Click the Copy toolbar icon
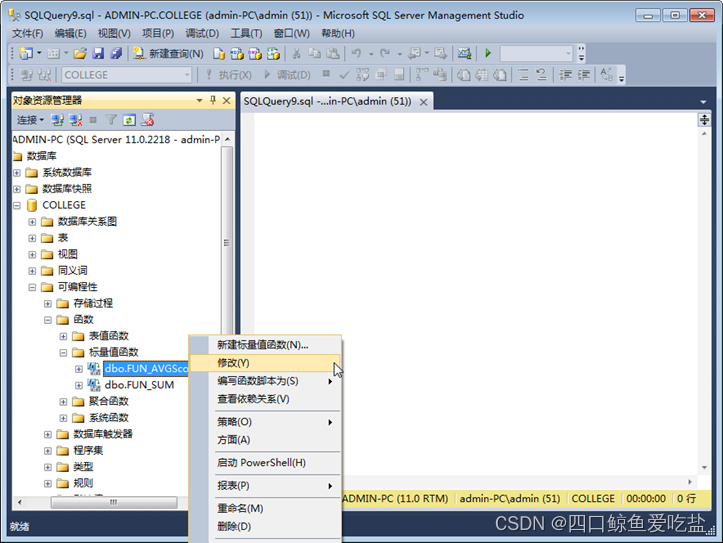The image size is (723, 543). [314, 53]
